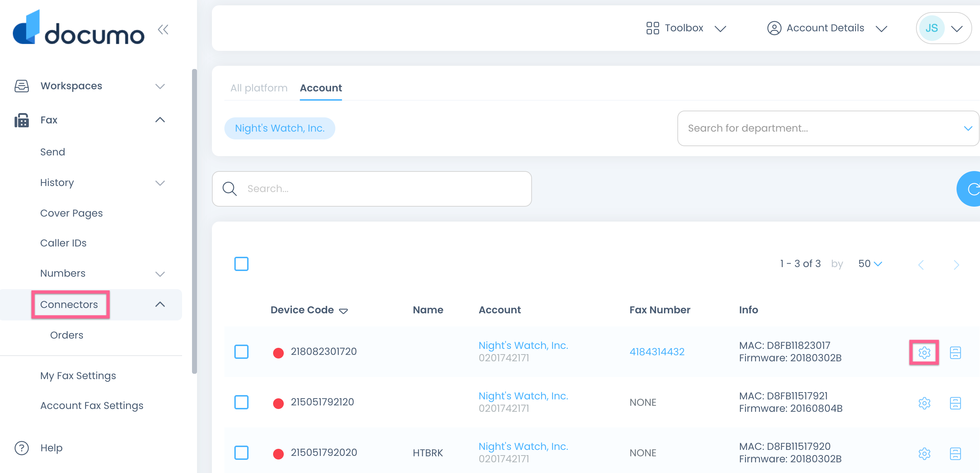Expand the History submenu chevron
This screenshot has width=980, height=473.
pyautogui.click(x=160, y=183)
